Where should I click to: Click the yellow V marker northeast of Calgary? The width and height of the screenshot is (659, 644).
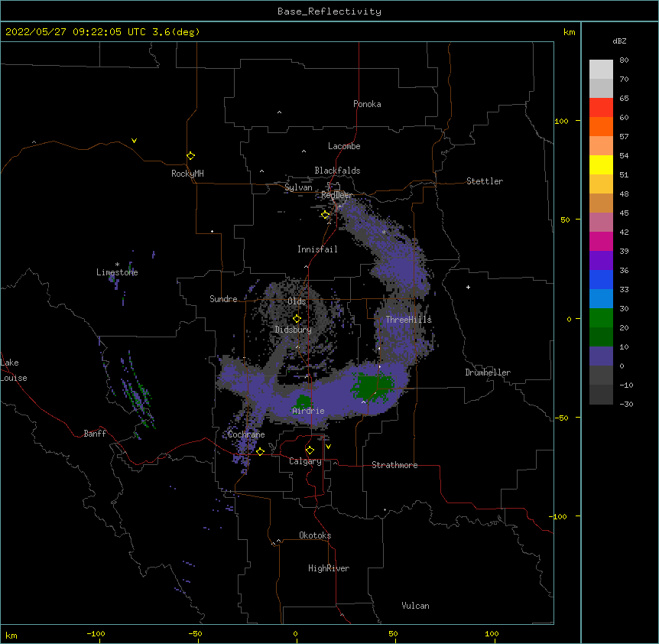(328, 447)
